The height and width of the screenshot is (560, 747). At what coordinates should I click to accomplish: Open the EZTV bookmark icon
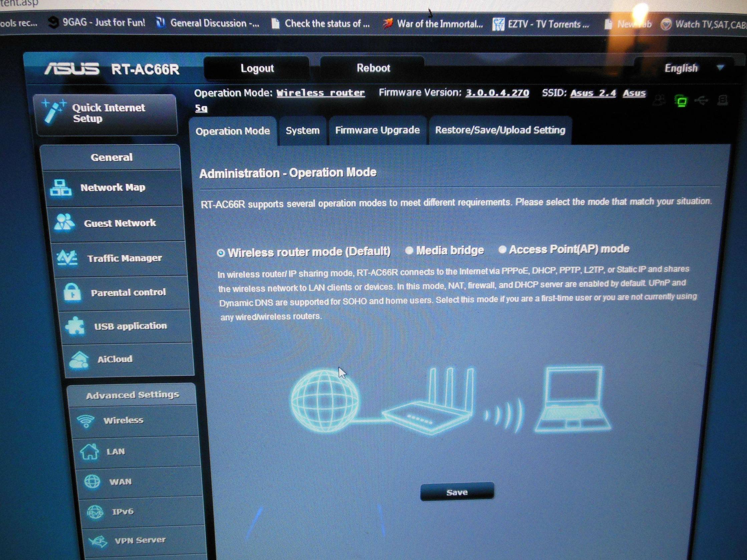(x=498, y=24)
